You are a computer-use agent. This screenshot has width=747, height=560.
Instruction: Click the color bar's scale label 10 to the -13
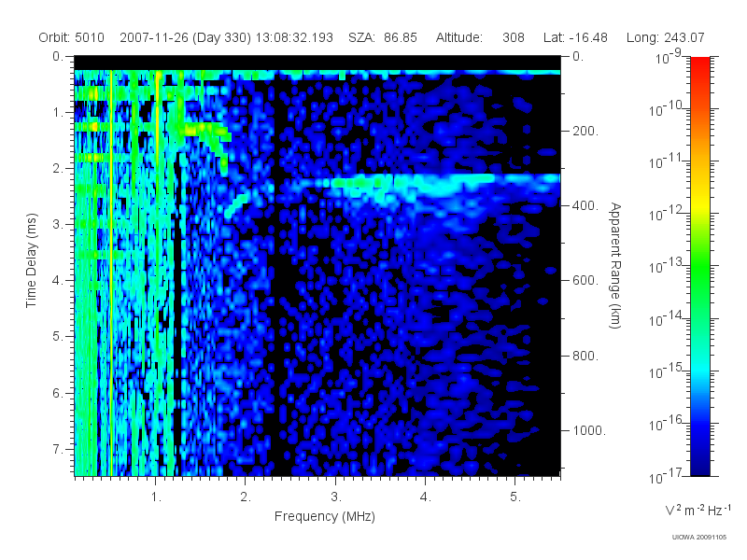coord(664,267)
